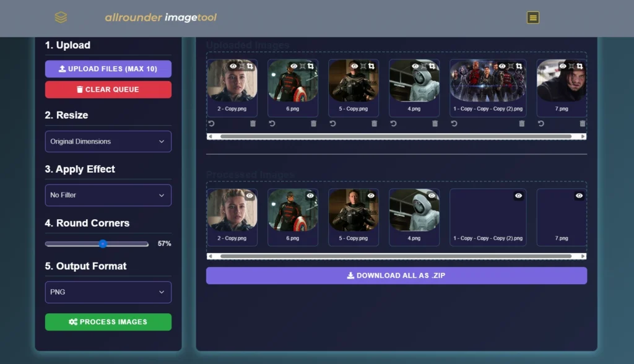This screenshot has height=364, width=634.
Task: Toggle preview eye on uploaded 6.png
Action: tap(294, 66)
